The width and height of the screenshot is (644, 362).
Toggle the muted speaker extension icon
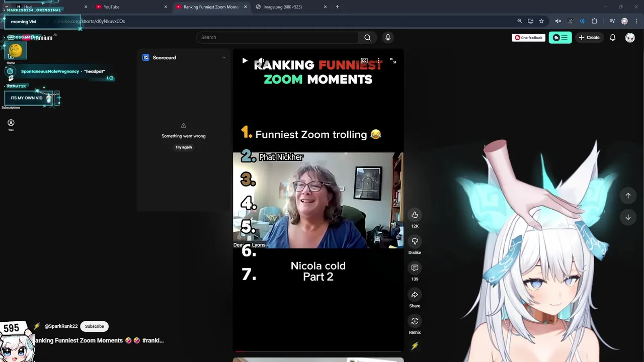[558, 21]
